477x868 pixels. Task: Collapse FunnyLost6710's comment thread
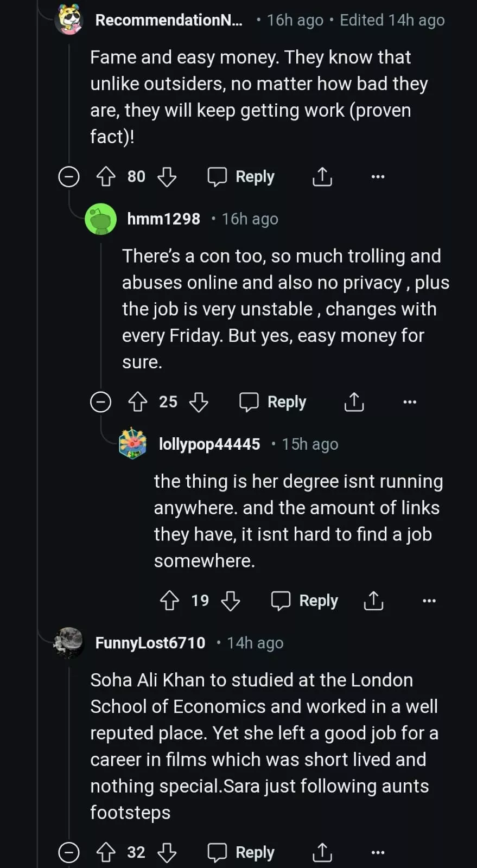(x=69, y=852)
